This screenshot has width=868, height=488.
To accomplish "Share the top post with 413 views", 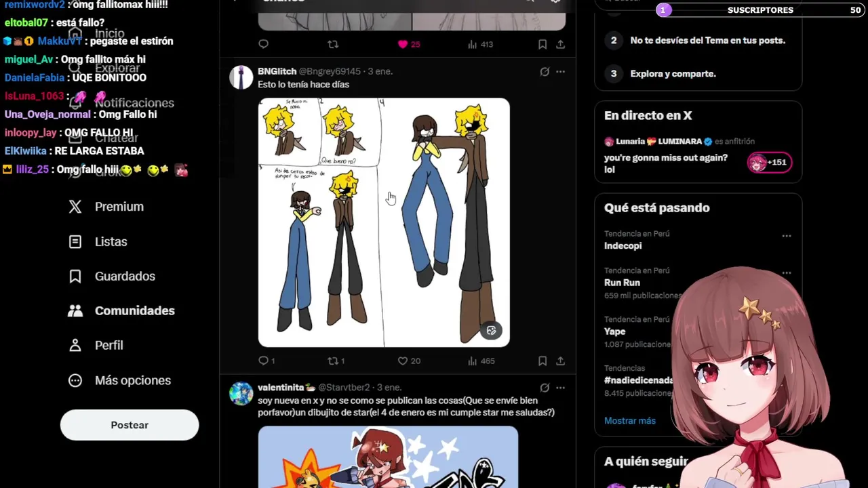I will [x=561, y=44].
